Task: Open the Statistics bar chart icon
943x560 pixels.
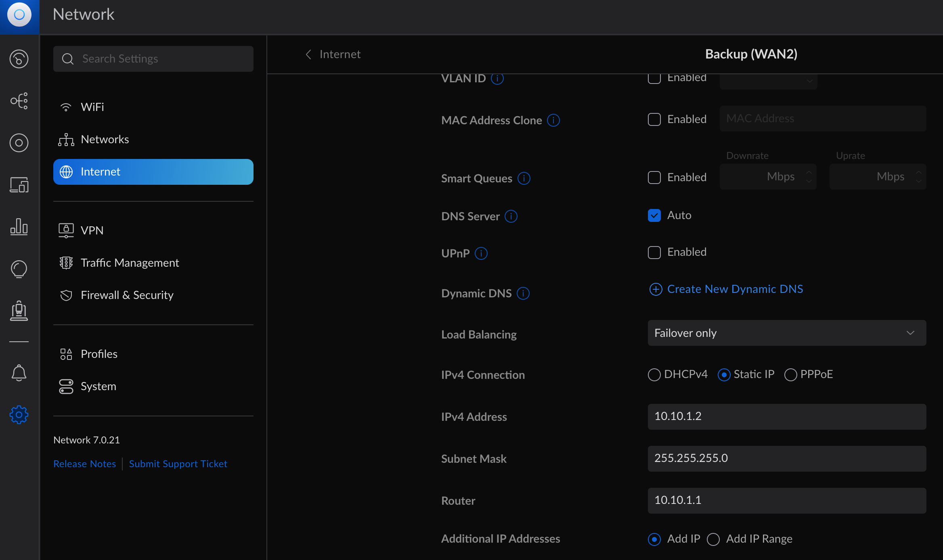Action: point(19,227)
